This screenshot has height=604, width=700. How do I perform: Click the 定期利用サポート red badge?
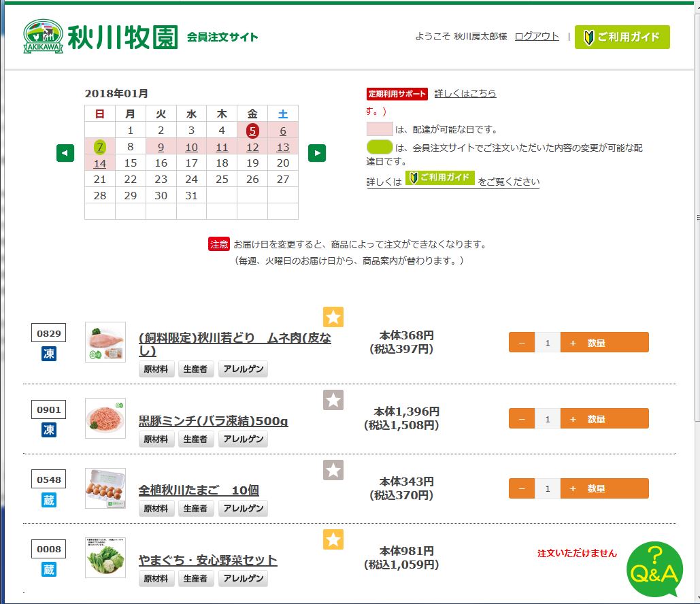(x=397, y=94)
